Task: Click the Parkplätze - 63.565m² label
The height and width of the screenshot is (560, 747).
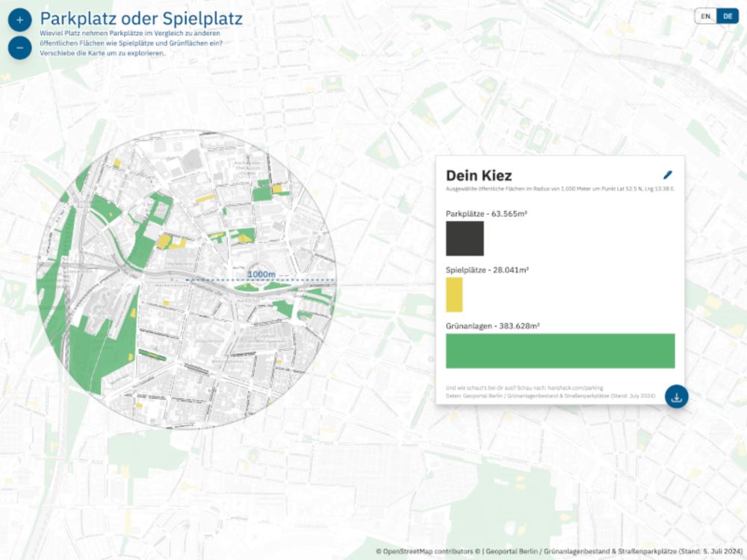Action: pyautogui.click(x=486, y=214)
